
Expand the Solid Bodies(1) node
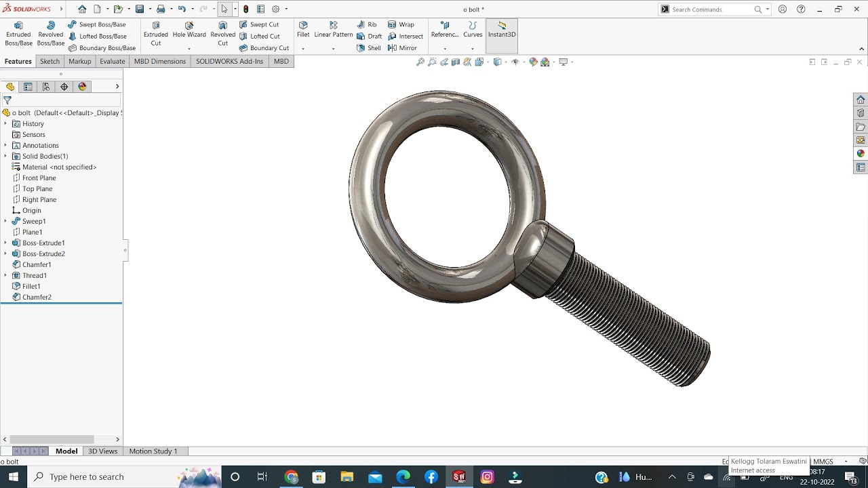[5, 156]
